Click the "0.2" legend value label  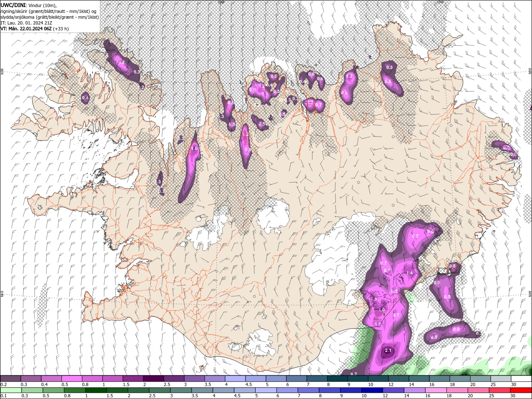pos(4,385)
